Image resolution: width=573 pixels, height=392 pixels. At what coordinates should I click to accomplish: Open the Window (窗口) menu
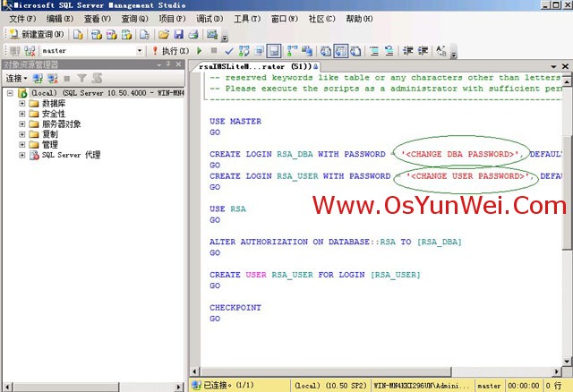[285, 19]
